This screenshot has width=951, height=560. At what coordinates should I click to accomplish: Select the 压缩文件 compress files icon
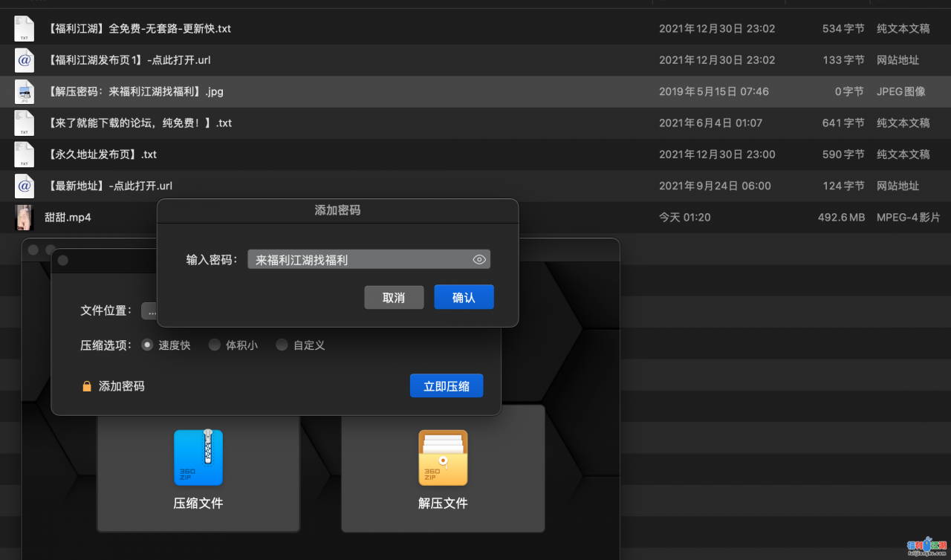[x=198, y=458]
